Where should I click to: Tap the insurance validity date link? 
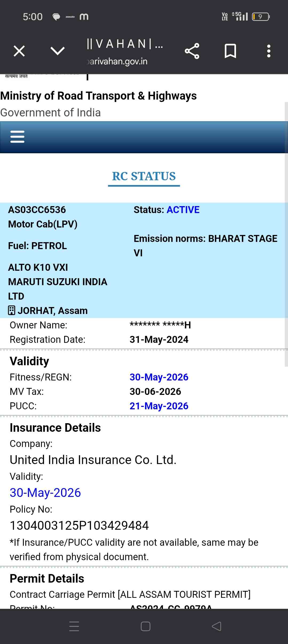(45, 493)
